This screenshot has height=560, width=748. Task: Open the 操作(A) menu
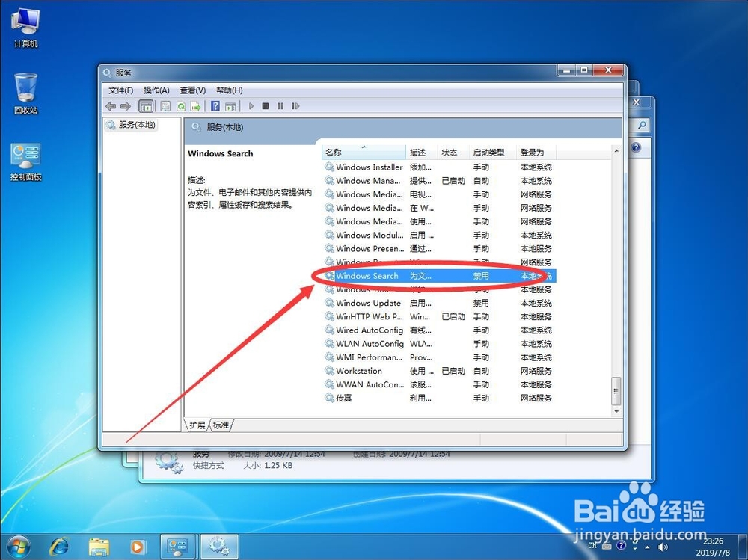click(x=157, y=90)
